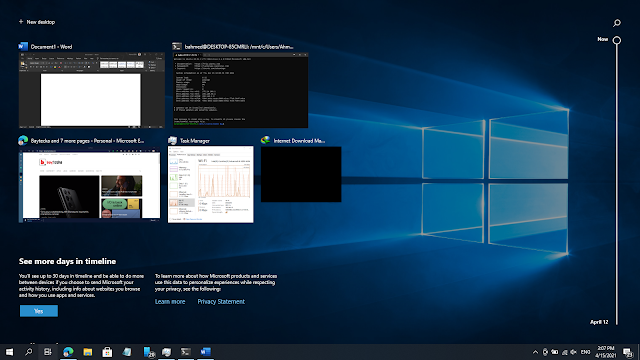Open the terminal icon on the taskbar
The height and width of the screenshot is (360, 640).
186,352
